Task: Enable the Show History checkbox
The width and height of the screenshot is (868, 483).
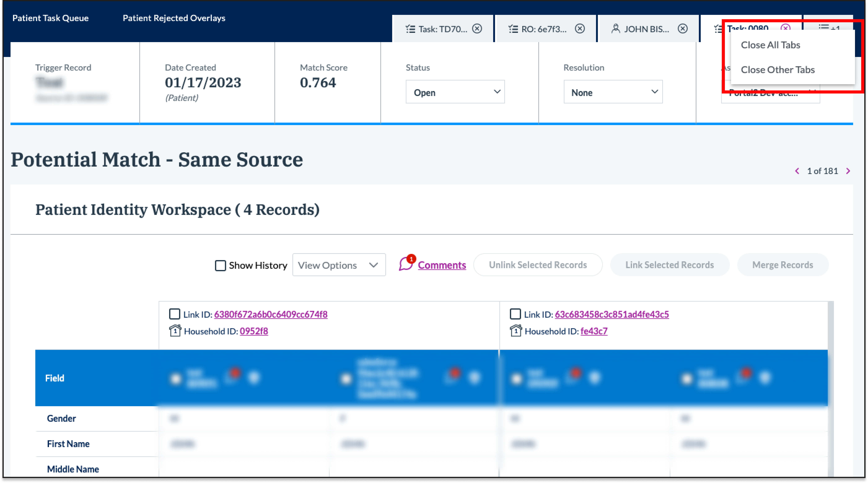Action: [220, 265]
